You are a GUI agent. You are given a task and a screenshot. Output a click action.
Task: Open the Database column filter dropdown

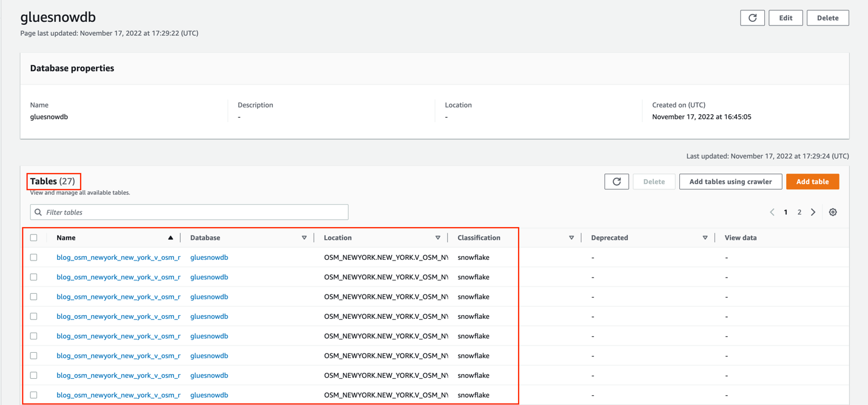[304, 237]
